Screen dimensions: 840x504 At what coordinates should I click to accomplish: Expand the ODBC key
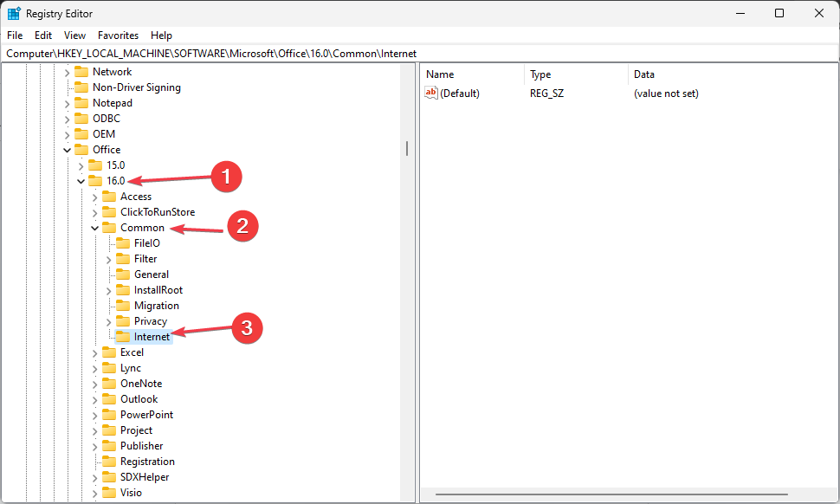(67, 119)
